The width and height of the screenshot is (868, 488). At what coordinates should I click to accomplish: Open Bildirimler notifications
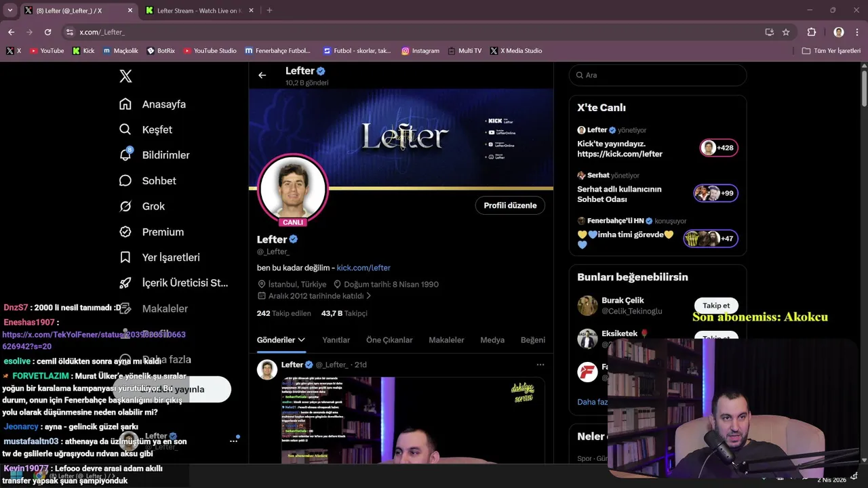click(x=155, y=155)
